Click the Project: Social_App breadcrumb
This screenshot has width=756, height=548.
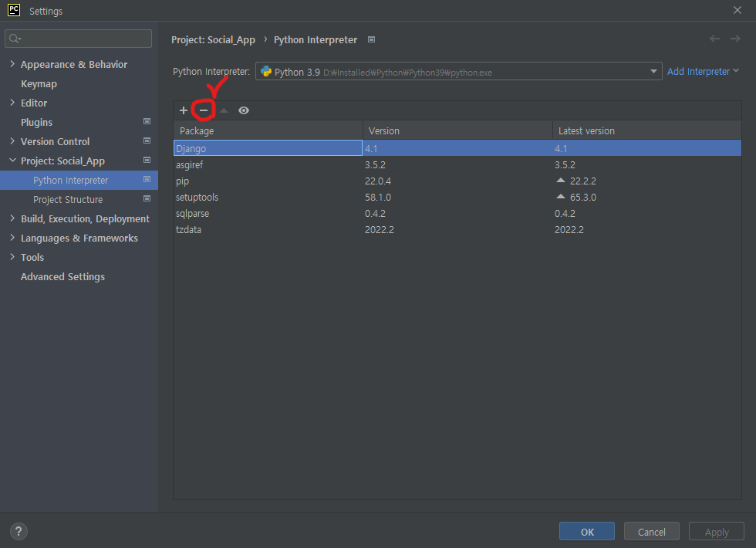213,39
